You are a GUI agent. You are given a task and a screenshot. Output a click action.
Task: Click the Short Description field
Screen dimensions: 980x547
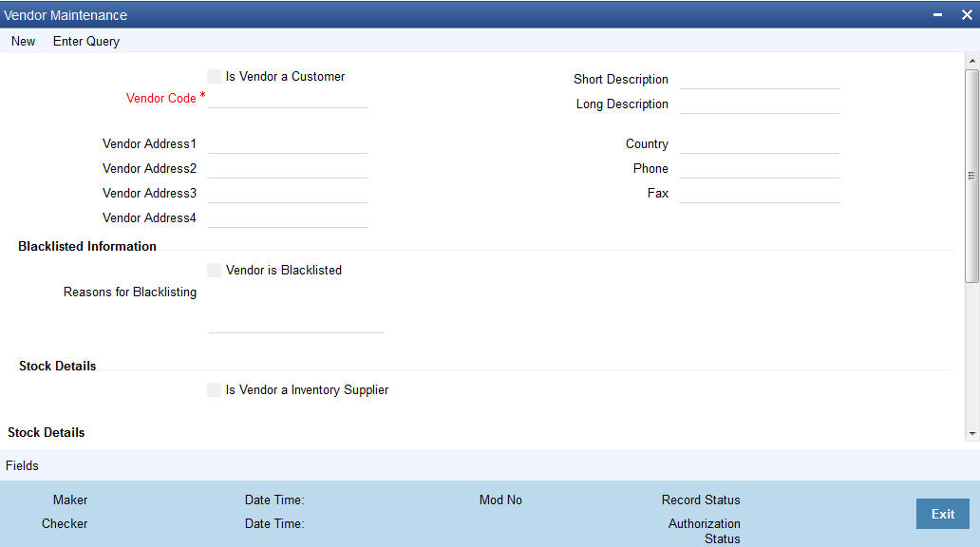tap(760, 80)
